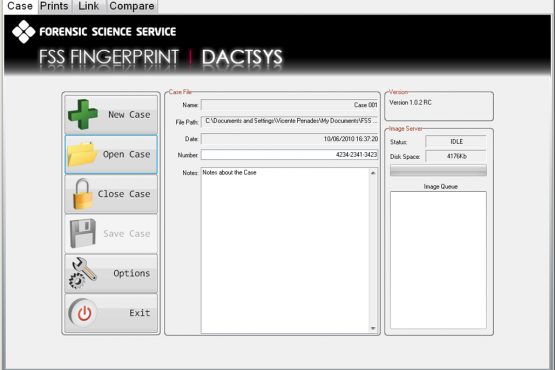Click the Save Case button label
This screenshot has width=555, height=370.
click(127, 234)
